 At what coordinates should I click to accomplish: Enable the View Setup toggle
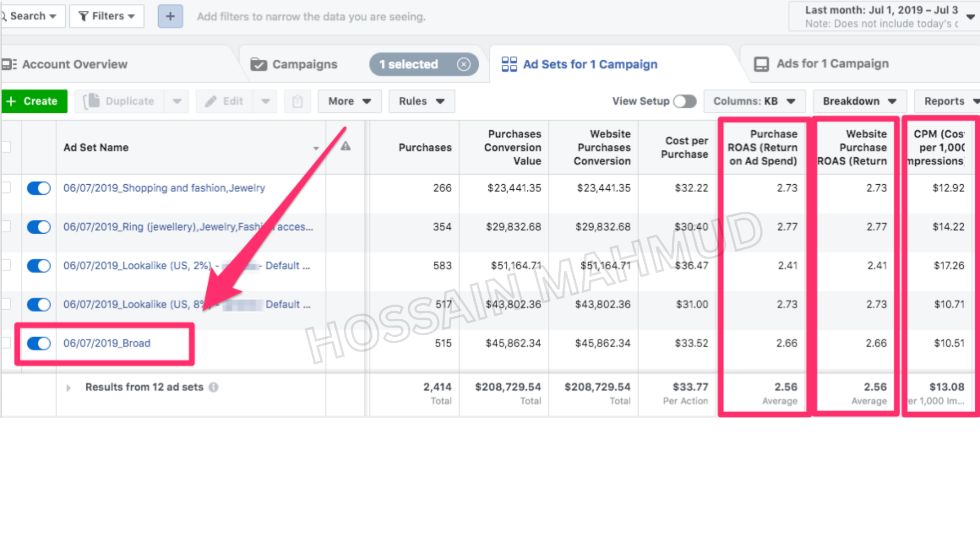(x=685, y=102)
